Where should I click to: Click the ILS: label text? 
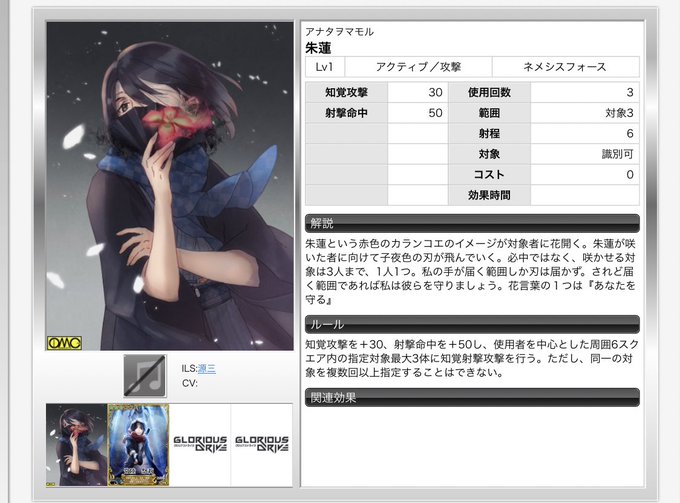(190, 369)
